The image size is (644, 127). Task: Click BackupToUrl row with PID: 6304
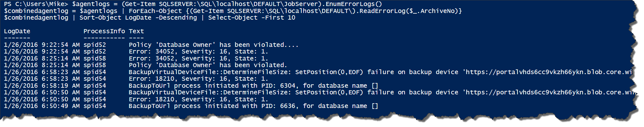[191, 86]
